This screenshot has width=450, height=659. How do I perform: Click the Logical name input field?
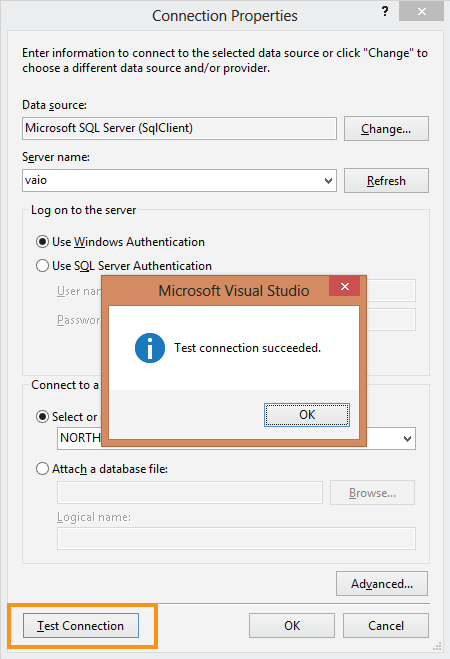point(236,538)
